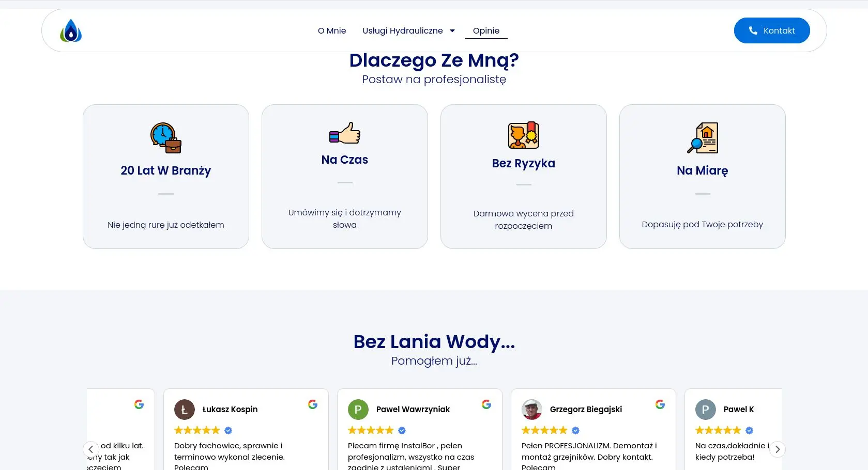Open Pawel Wawrzyniak reviewer name link
The width and height of the screenshot is (868, 470).
pos(413,410)
